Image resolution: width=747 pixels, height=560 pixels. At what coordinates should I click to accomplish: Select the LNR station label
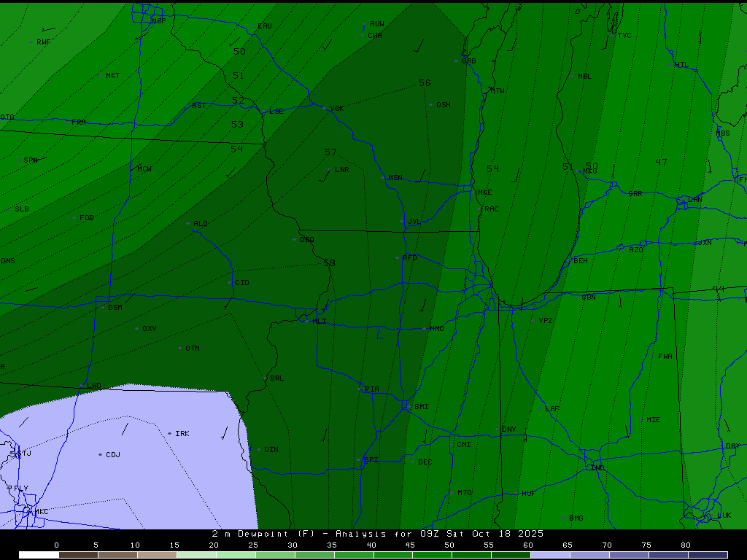pos(341,169)
